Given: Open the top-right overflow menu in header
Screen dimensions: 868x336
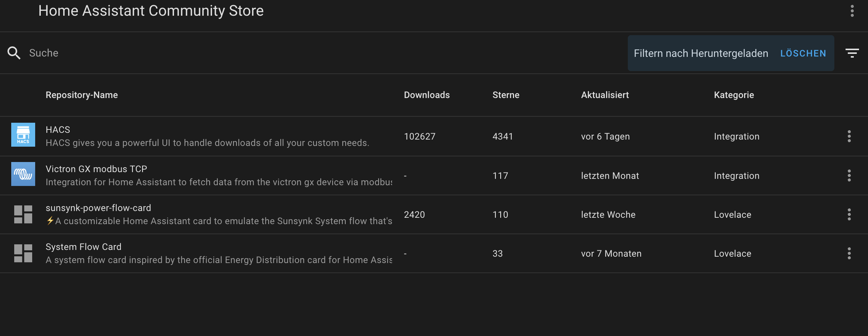Looking at the screenshot, I should (852, 11).
